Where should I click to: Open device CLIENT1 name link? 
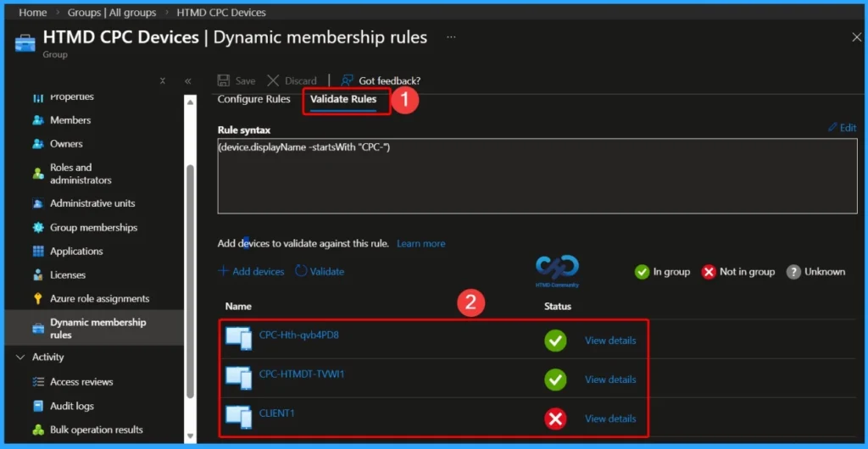click(277, 413)
